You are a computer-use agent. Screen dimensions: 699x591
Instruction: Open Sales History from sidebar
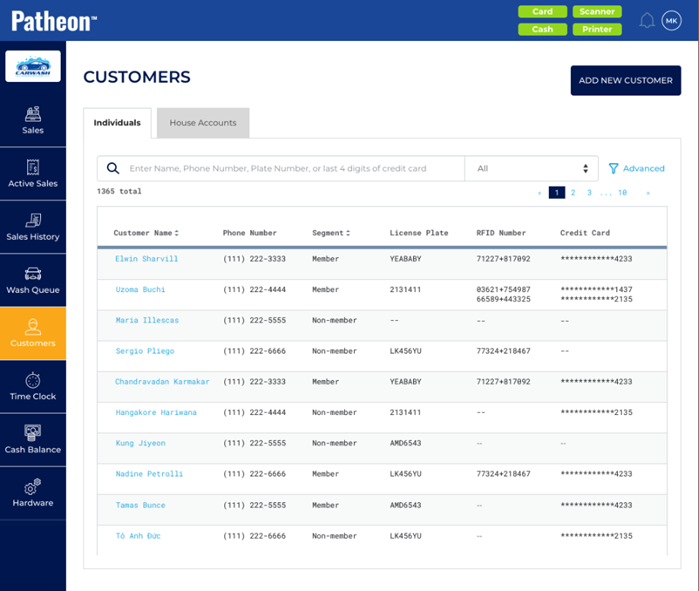point(33,220)
